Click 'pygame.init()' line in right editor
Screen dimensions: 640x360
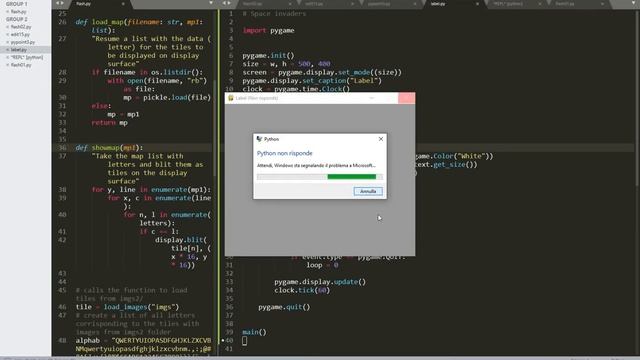click(268, 56)
